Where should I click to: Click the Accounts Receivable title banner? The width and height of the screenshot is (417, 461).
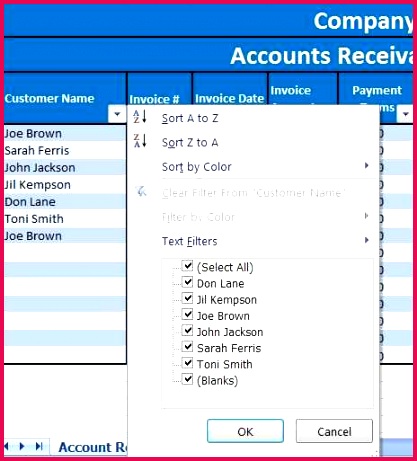[x=208, y=55]
